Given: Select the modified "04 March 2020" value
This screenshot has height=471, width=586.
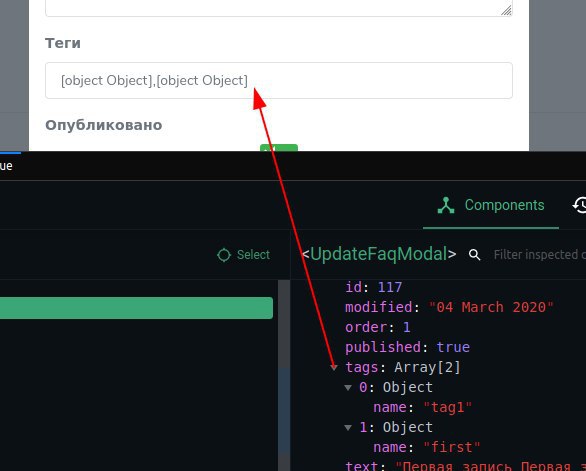Looking at the screenshot, I should 491,307.
